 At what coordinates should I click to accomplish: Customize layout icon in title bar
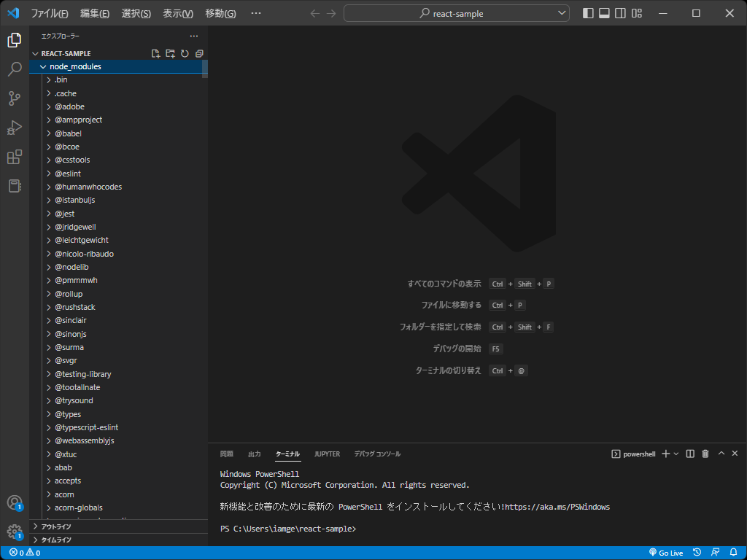click(637, 13)
